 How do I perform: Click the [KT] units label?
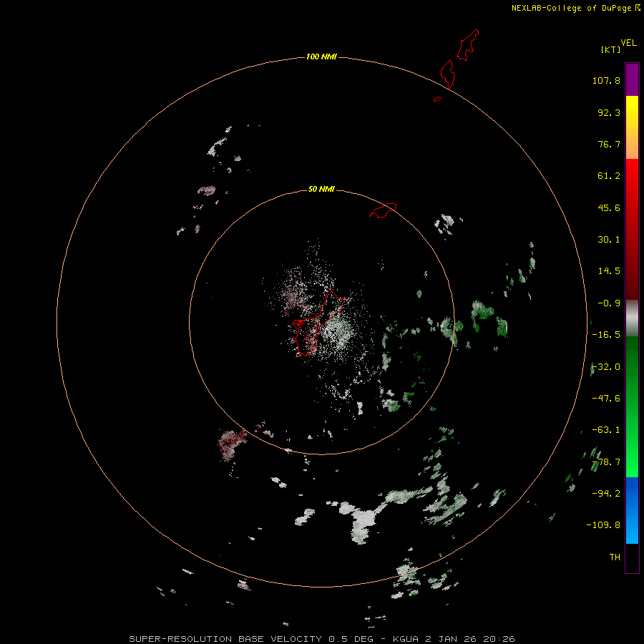coord(611,49)
